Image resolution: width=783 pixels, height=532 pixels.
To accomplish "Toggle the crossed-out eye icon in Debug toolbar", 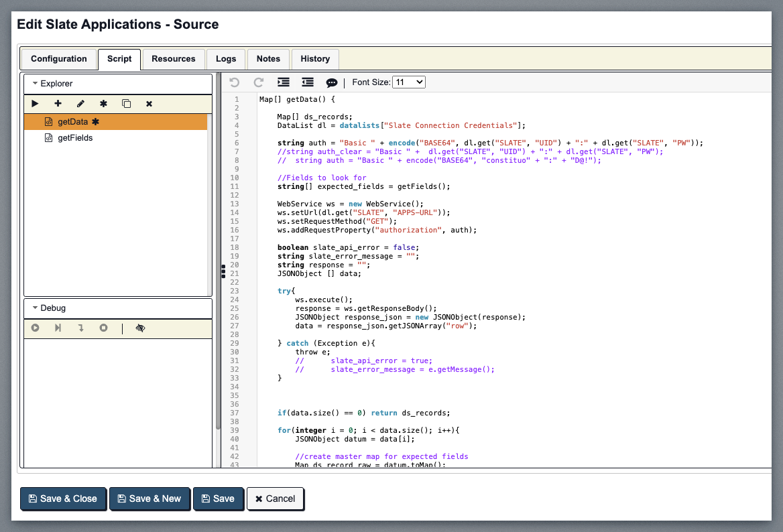I will [x=140, y=328].
